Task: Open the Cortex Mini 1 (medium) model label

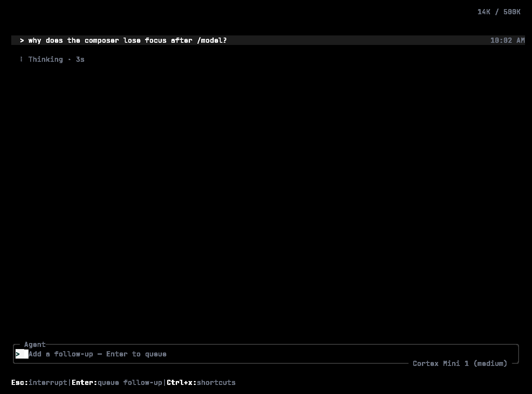Action: coord(460,363)
